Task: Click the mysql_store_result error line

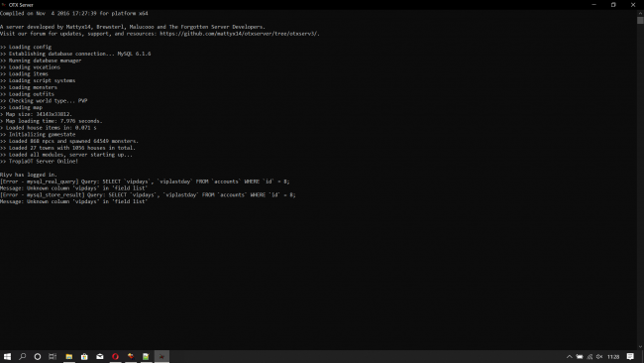Action: tap(148, 194)
